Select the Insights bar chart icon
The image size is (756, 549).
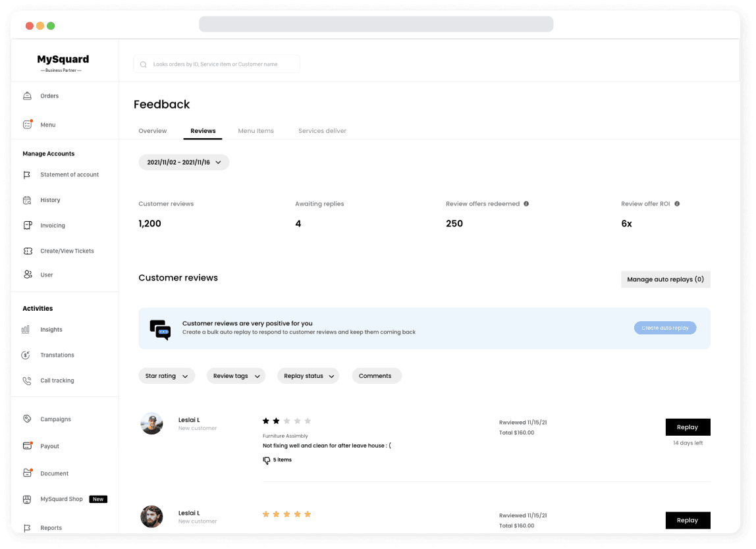point(26,330)
